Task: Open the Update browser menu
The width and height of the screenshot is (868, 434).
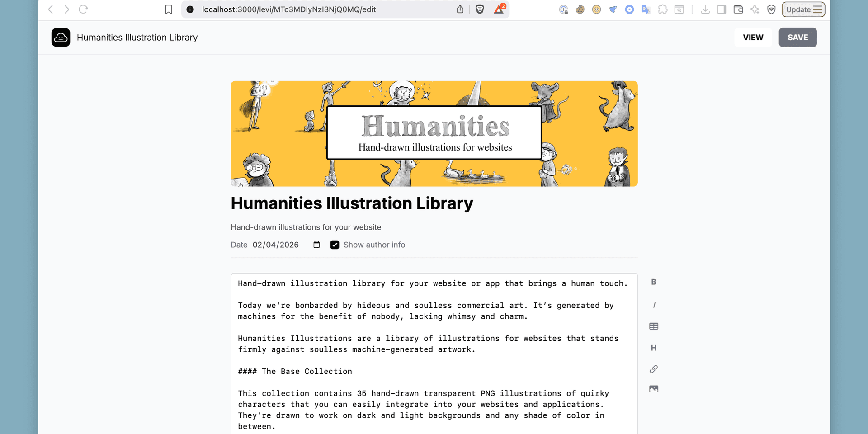Action: 803,9
